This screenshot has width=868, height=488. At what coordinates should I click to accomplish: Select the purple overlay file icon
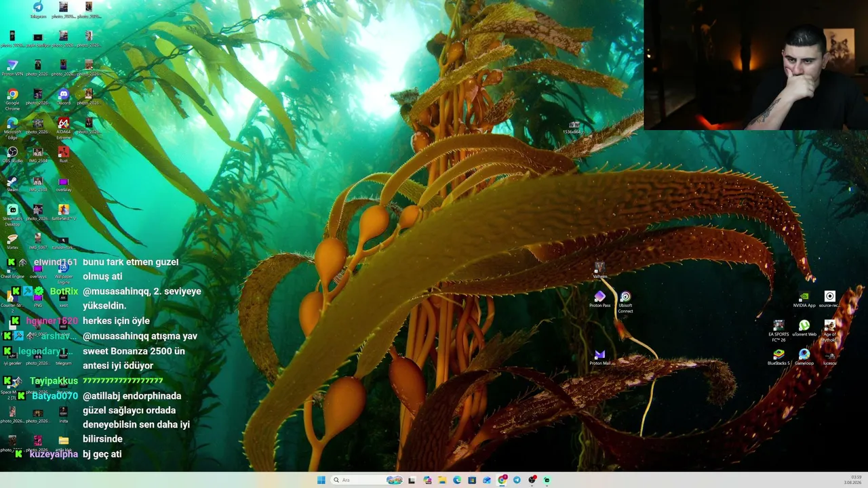click(63, 184)
